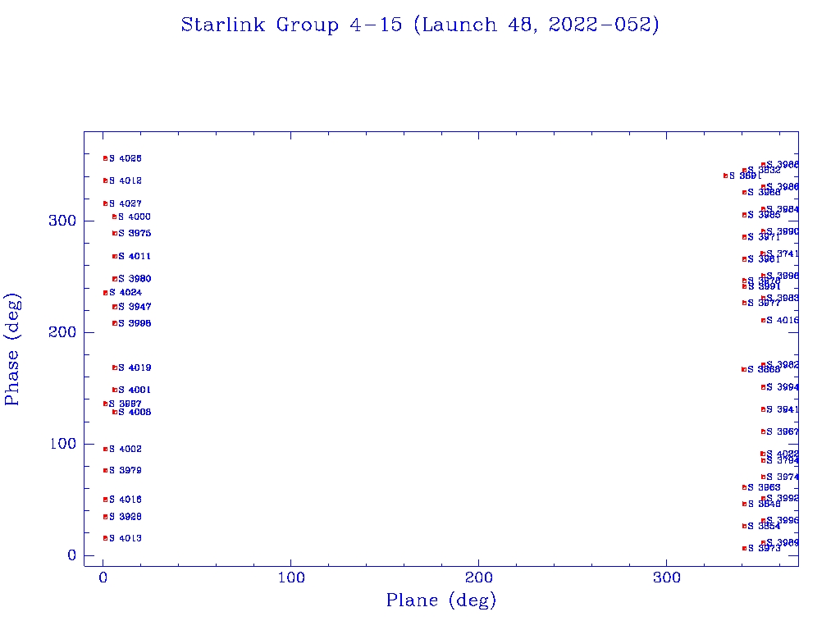Click satellite label "S 4011"

point(135,257)
